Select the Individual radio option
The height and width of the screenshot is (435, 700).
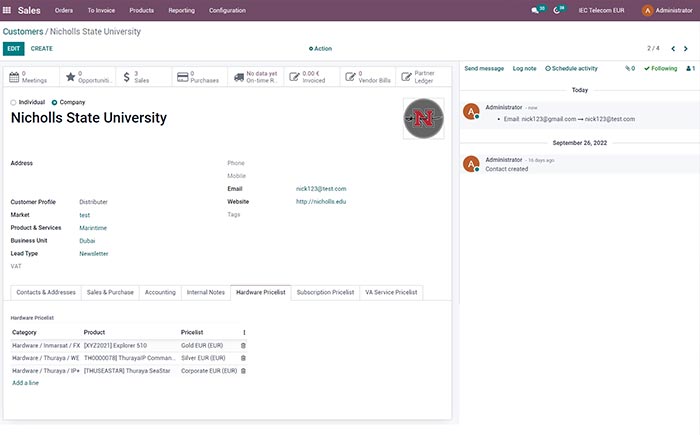pyautogui.click(x=14, y=102)
